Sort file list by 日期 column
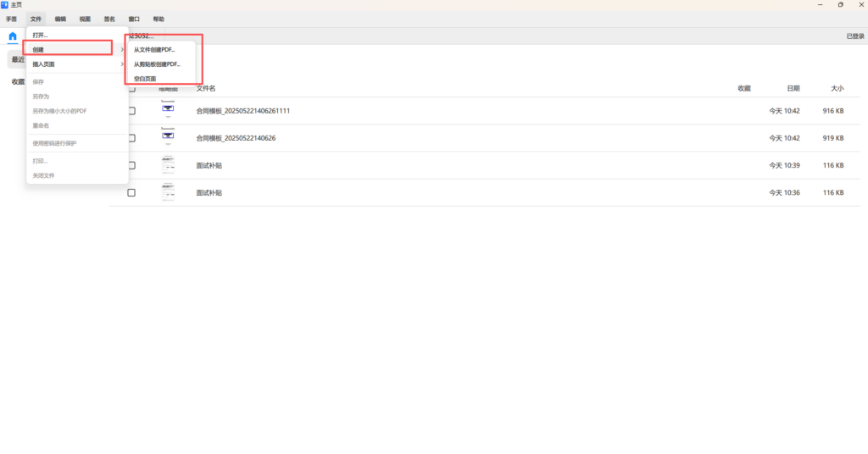 (x=793, y=88)
